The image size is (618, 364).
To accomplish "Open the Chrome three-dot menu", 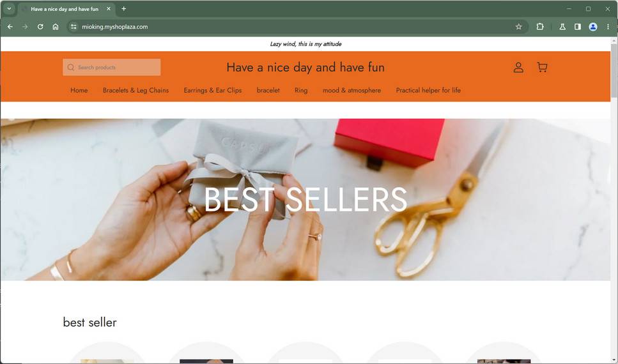I will (608, 27).
